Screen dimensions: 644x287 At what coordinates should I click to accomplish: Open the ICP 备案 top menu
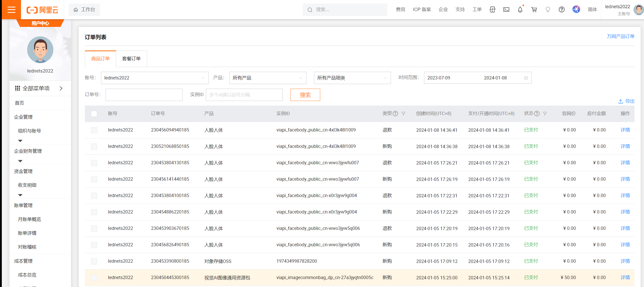coord(422,9)
